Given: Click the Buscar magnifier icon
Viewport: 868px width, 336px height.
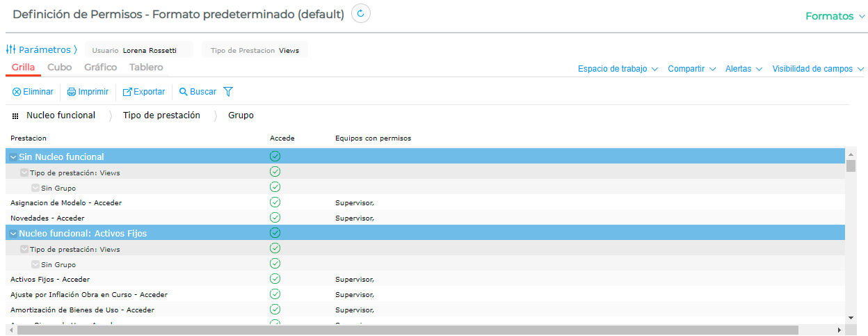Looking at the screenshot, I should tap(184, 92).
